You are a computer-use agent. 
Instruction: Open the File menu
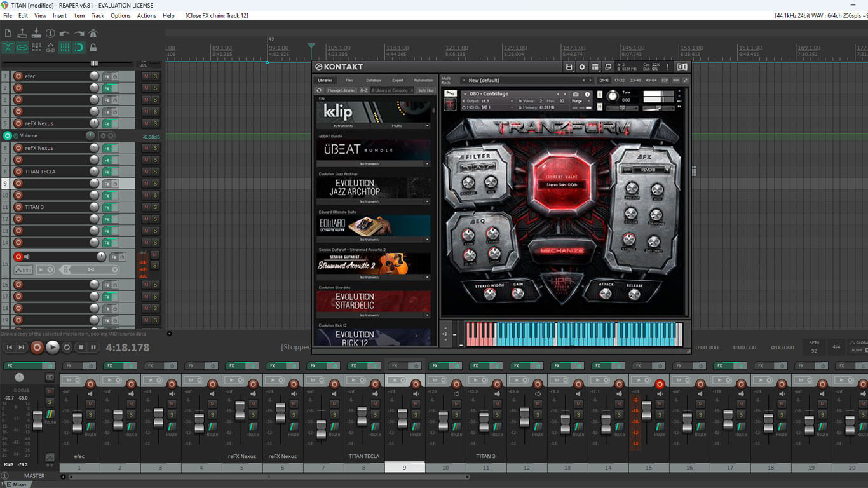(8, 15)
